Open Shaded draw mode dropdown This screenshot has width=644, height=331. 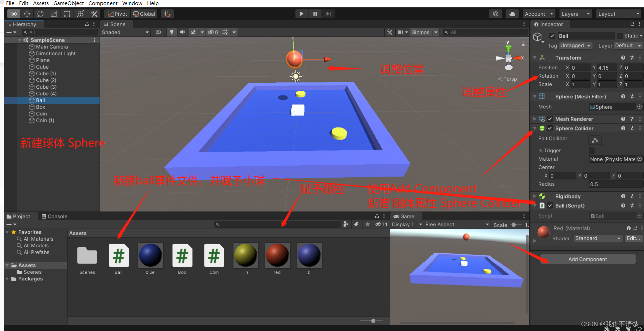[x=126, y=32]
